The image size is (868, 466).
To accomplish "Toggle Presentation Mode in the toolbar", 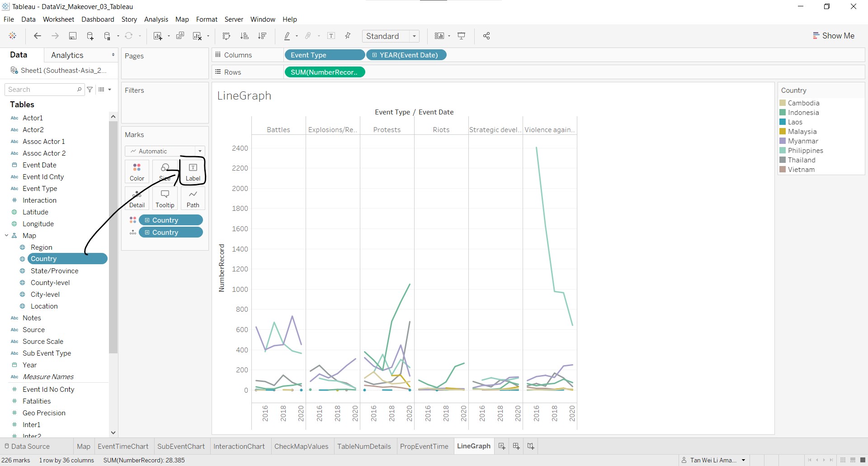I will pos(462,36).
